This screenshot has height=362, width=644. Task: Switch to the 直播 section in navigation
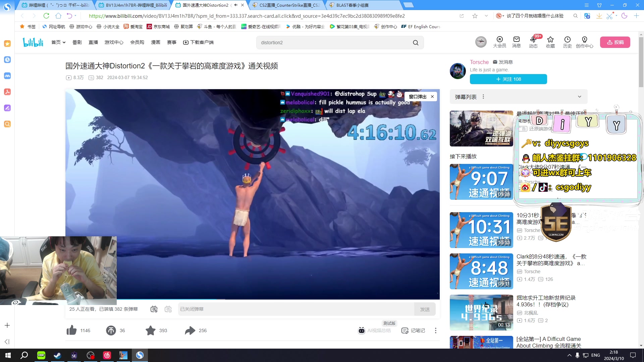click(93, 42)
